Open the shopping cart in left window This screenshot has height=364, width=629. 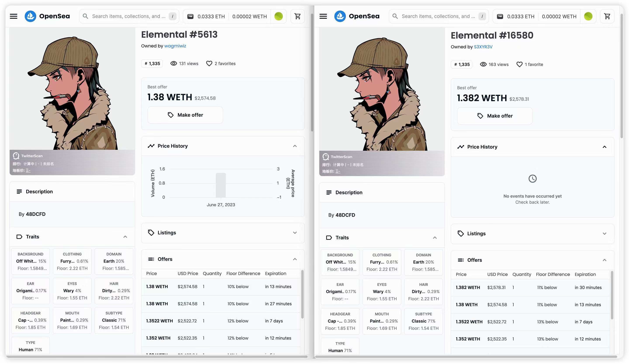(x=297, y=16)
